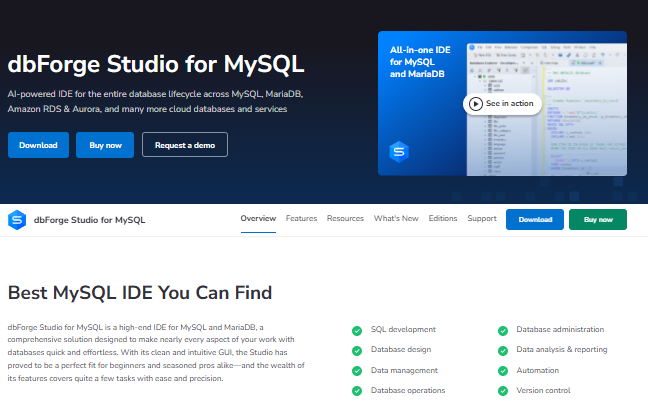Open the Resources tab
Screen dimensions: 648x417
[345, 219]
